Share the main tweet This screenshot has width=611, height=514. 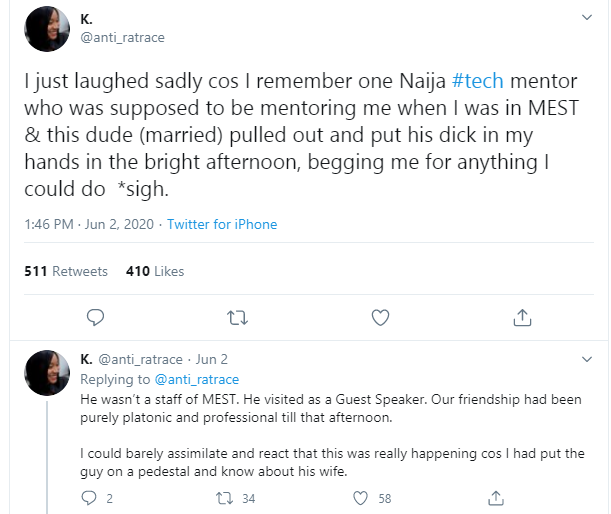tap(521, 318)
